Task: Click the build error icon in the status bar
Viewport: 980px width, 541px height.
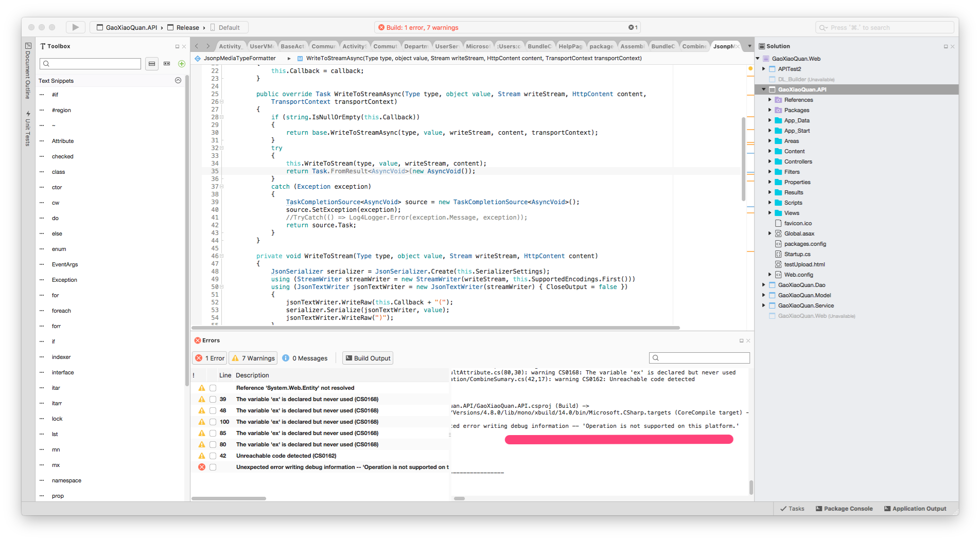Action: pos(381,28)
